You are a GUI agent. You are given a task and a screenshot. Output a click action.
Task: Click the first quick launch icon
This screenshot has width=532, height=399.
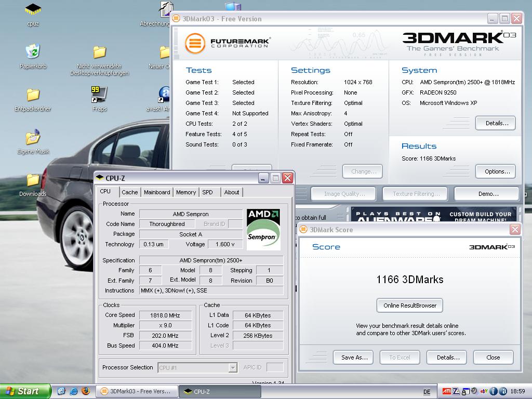tap(61, 391)
